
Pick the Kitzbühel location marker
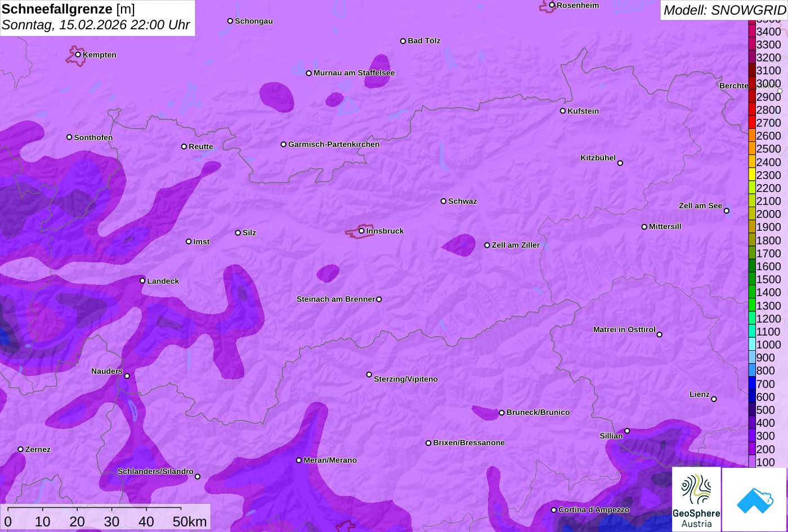tap(620, 163)
